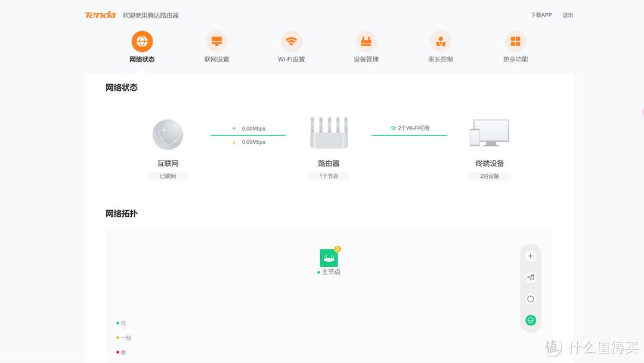Click the paper plane icon in topology toolbar
This screenshot has width=644, height=363.
coord(531,278)
